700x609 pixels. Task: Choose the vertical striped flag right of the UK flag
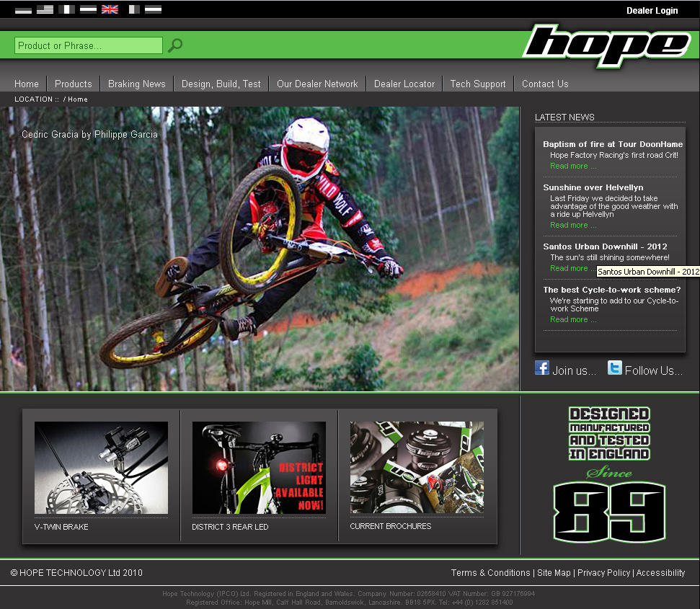[134, 9]
